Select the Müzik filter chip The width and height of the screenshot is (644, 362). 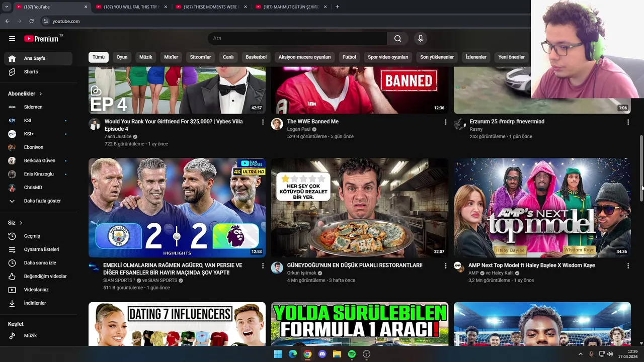pos(146,57)
